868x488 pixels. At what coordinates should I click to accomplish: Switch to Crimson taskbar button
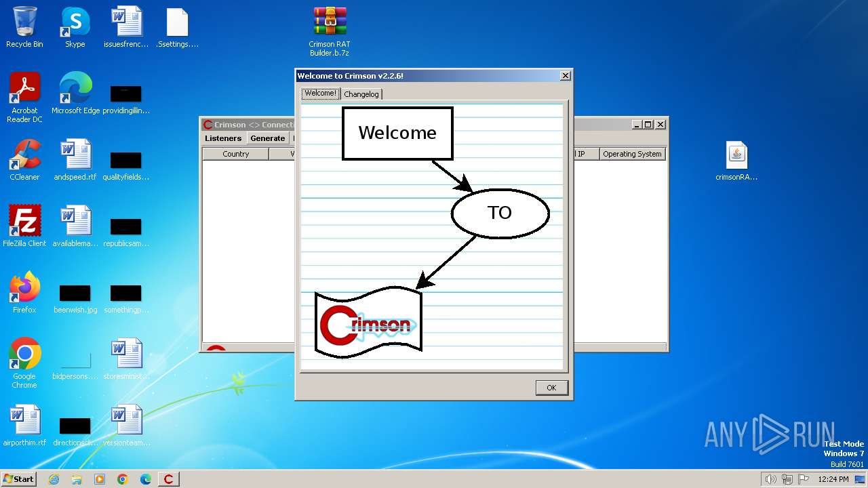169,479
